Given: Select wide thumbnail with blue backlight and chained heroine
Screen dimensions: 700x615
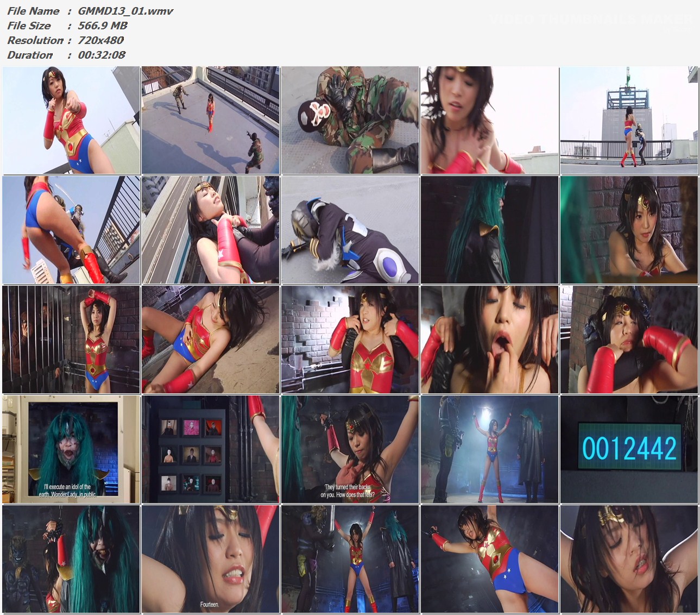Looking at the screenshot, I should [490, 449].
